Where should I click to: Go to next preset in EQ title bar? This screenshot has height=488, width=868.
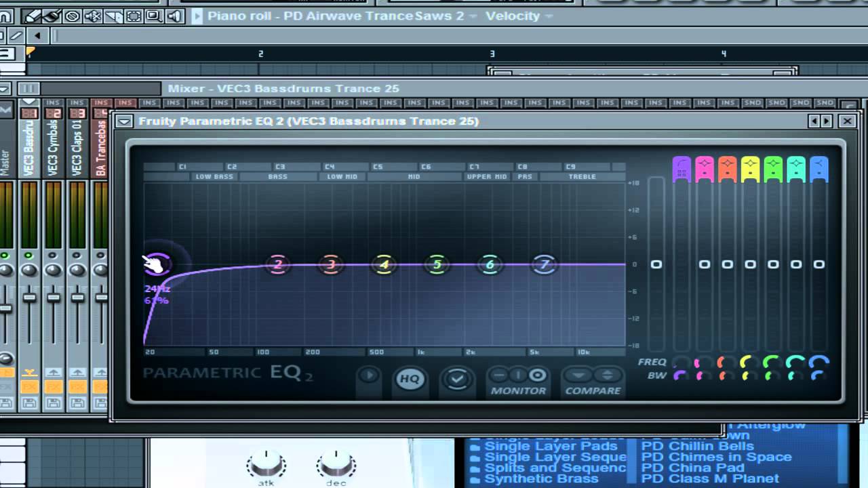click(827, 121)
